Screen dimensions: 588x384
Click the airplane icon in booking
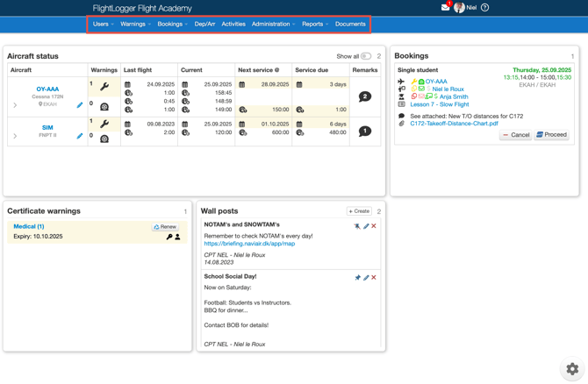pos(401,82)
